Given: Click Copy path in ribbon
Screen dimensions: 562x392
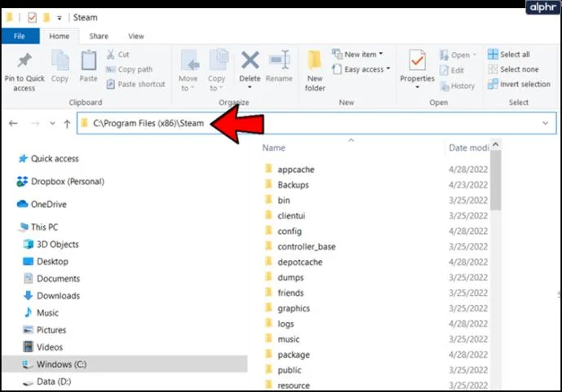Looking at the screenshot, I should [130, 69].
